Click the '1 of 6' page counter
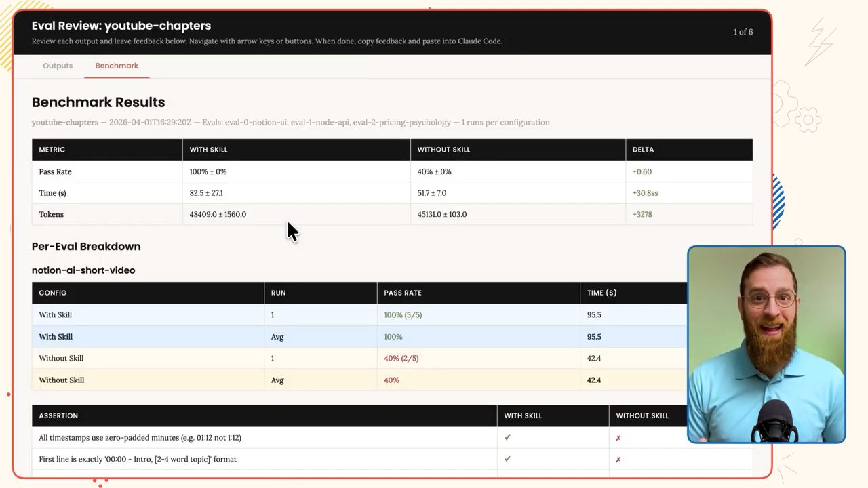The height and width of the screenshot is (488, 868). pos(743,32)
